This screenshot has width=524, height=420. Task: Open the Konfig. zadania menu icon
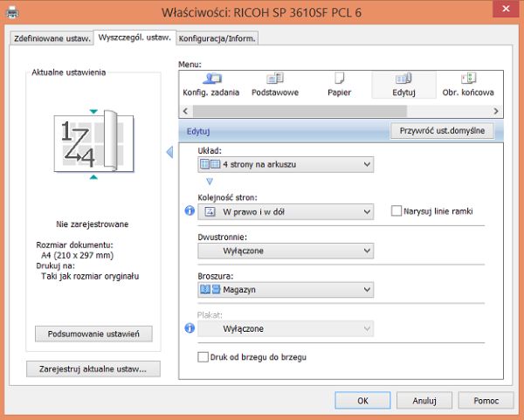(211, 85)
